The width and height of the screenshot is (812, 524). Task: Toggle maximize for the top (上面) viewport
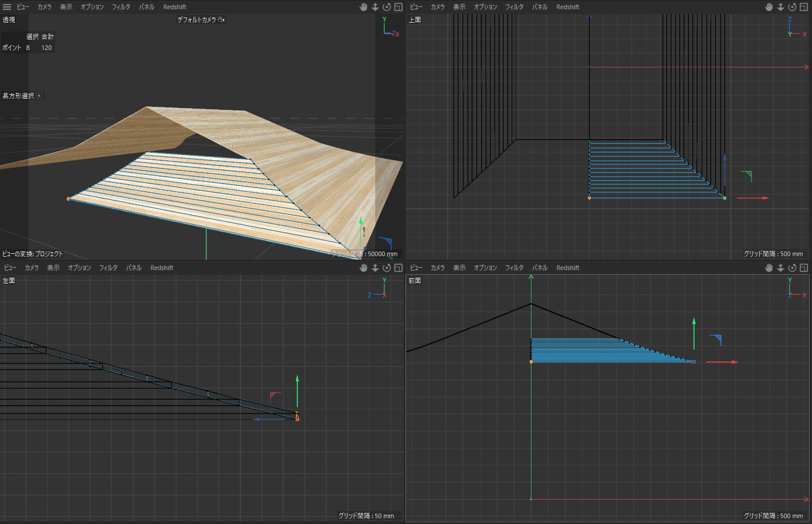click(x=804, y=7)
